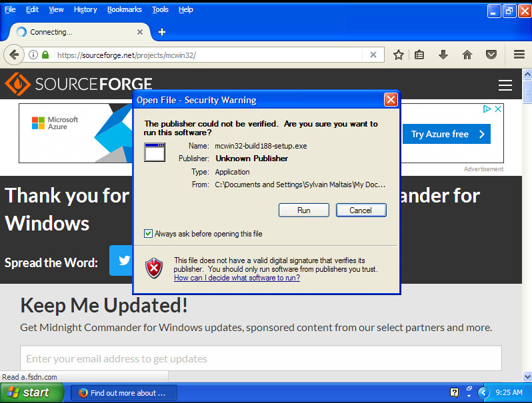This screenshot has width=532, height=403.
Task: Close the Security Warning dialog
Action: [x=391, y=100]
